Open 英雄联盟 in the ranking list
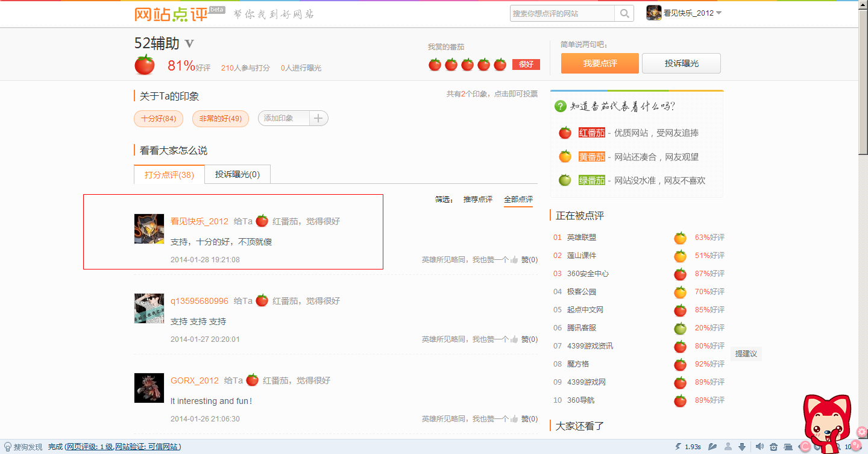Viewport: 868px width, 454px height. click(582, 238)
